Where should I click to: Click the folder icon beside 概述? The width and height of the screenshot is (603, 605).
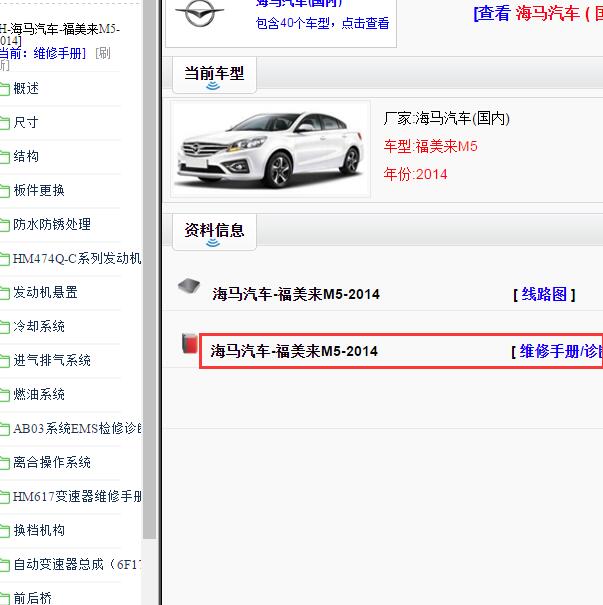5,90
